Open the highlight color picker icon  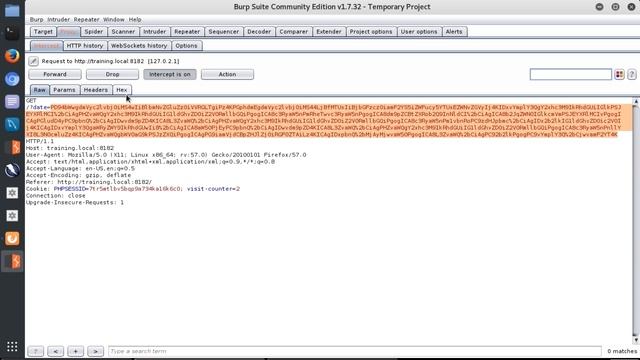point(620,74)
